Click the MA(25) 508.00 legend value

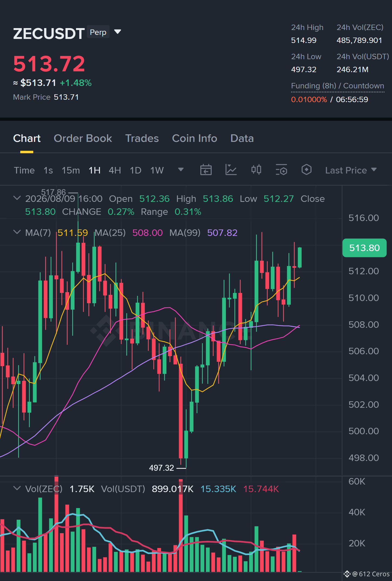coord(148,233)
